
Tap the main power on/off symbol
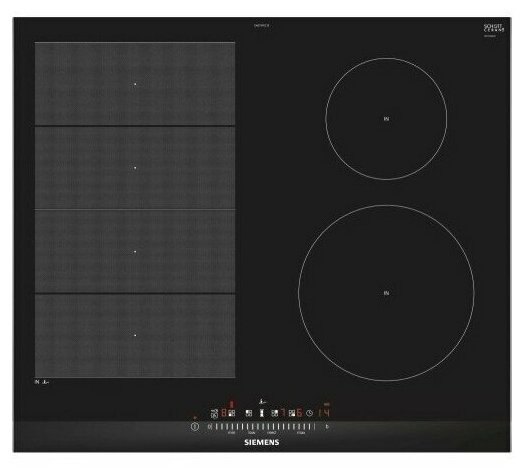(x=195, y=427)
